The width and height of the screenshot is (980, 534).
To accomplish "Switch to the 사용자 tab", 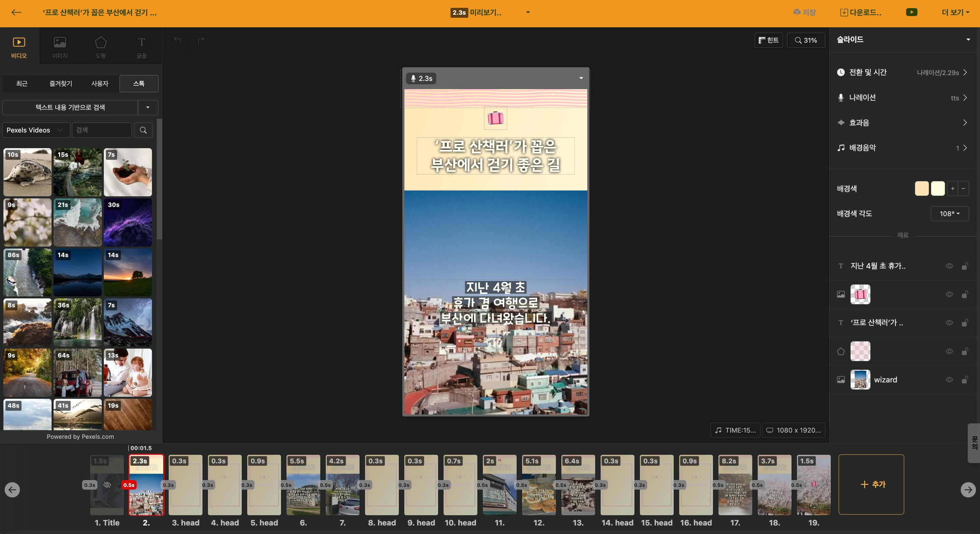I will coord(100,83).
